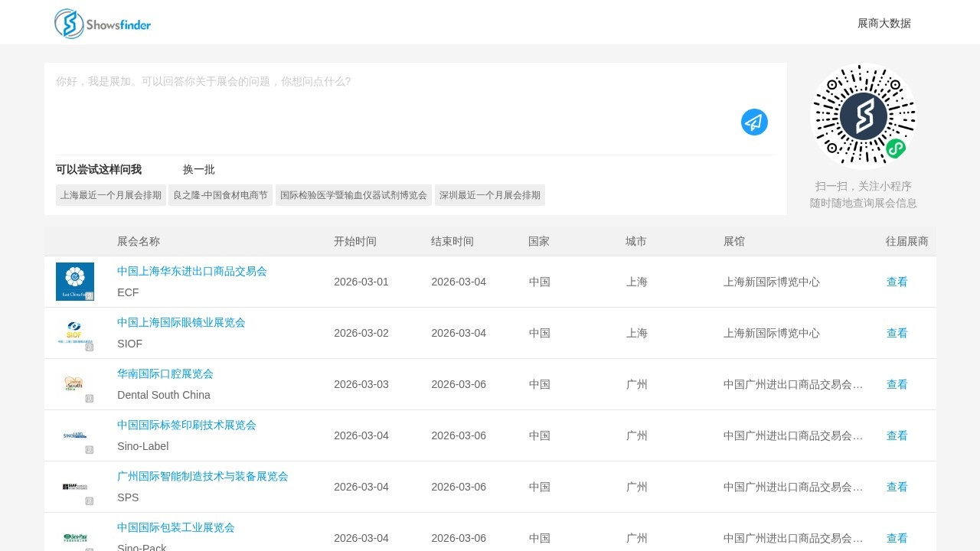Choose suggestion 国际检验医学暨输血仪器试剂博览会
Viewport: 980px width, 551px height.
click(x=354, y=195)
